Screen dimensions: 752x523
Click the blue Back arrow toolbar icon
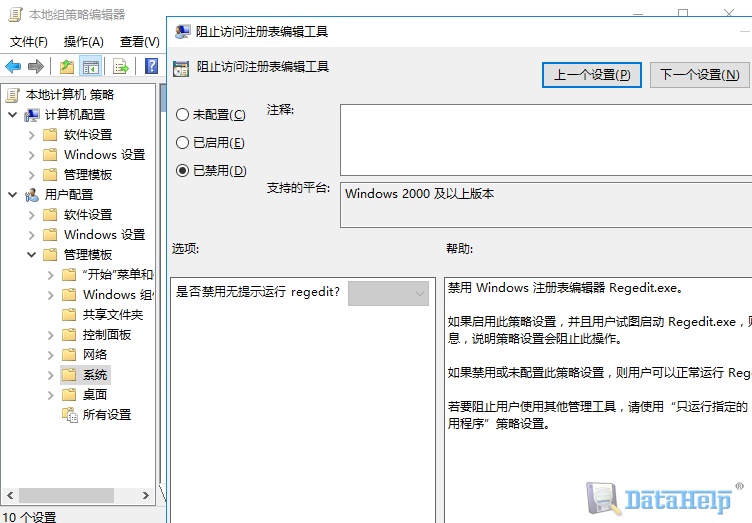(13, 66)
